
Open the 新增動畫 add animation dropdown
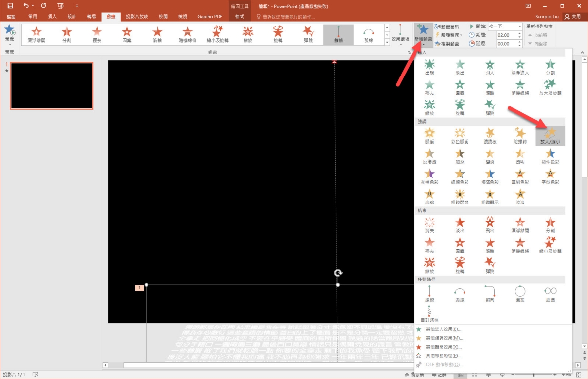[423, 34]
